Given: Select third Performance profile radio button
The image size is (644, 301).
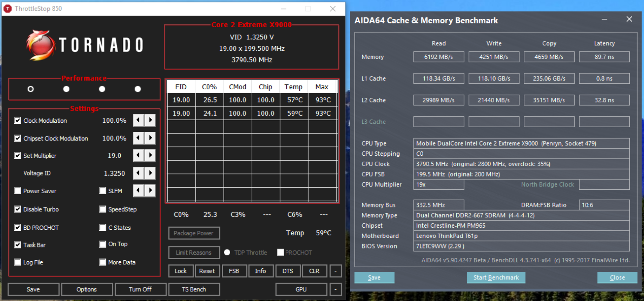Looking at the screenshot, I should pyautogui.click(x=102, y=89).
